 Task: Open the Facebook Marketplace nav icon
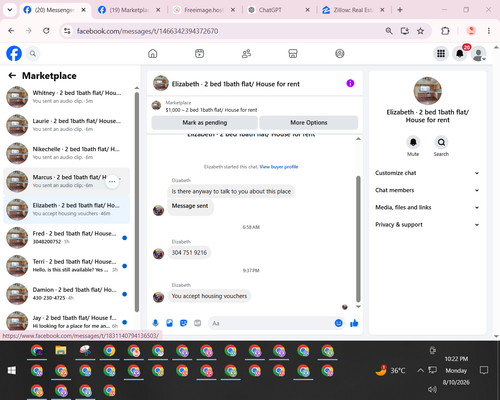point(293,53)
